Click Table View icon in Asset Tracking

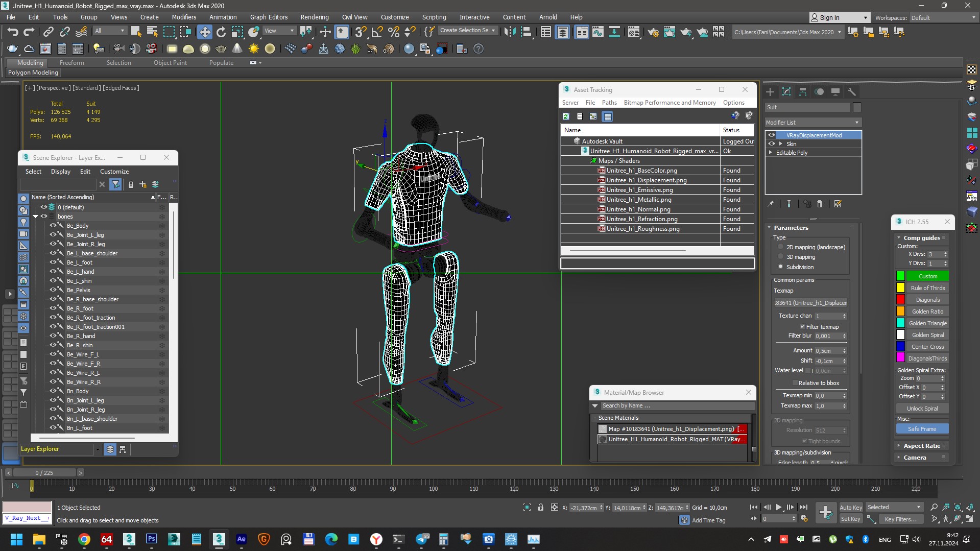(x=607, y=116)
